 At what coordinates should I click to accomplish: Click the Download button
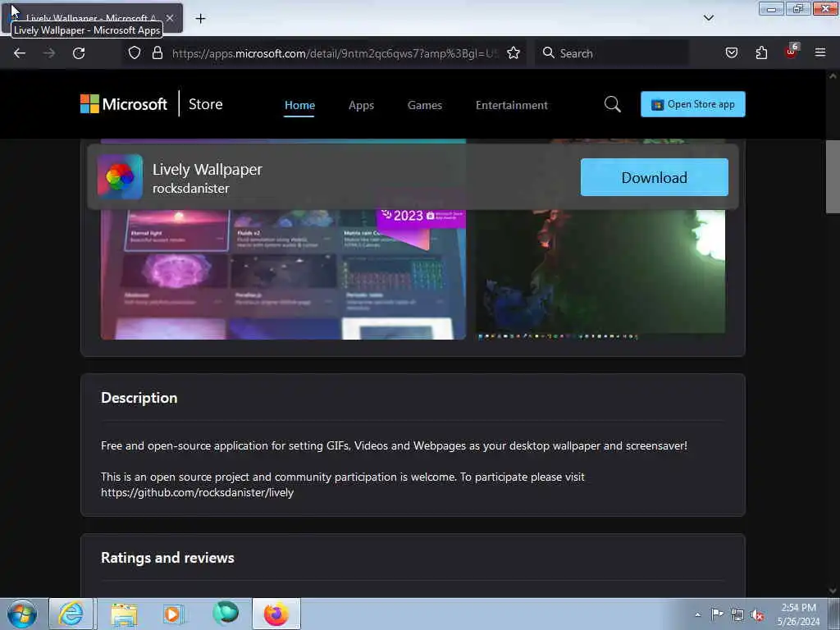tap(654, 177)
